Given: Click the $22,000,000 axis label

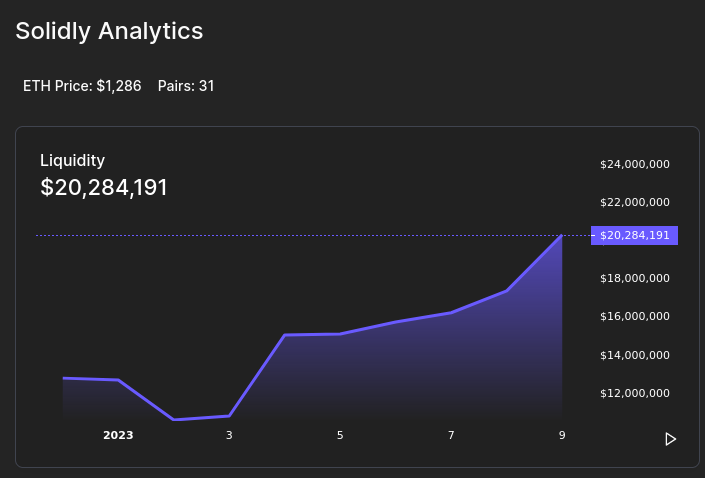Looking at the screenshot, I should tap(635, 202).
